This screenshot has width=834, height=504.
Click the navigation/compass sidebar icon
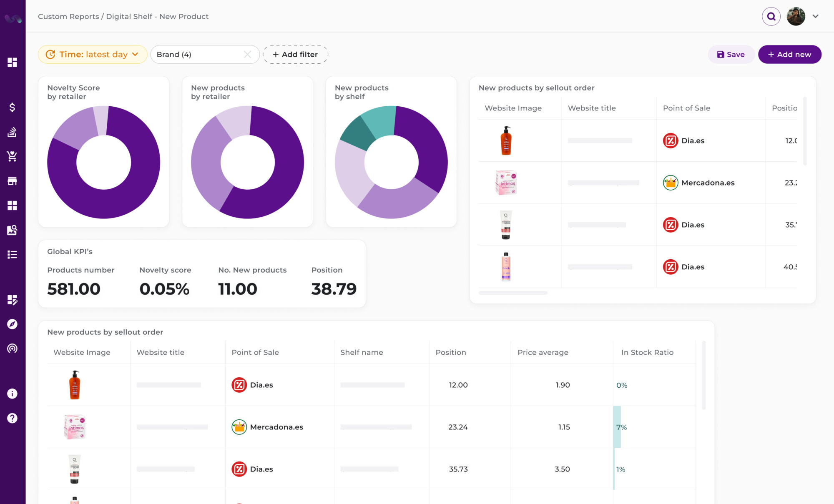coord(13,324)
